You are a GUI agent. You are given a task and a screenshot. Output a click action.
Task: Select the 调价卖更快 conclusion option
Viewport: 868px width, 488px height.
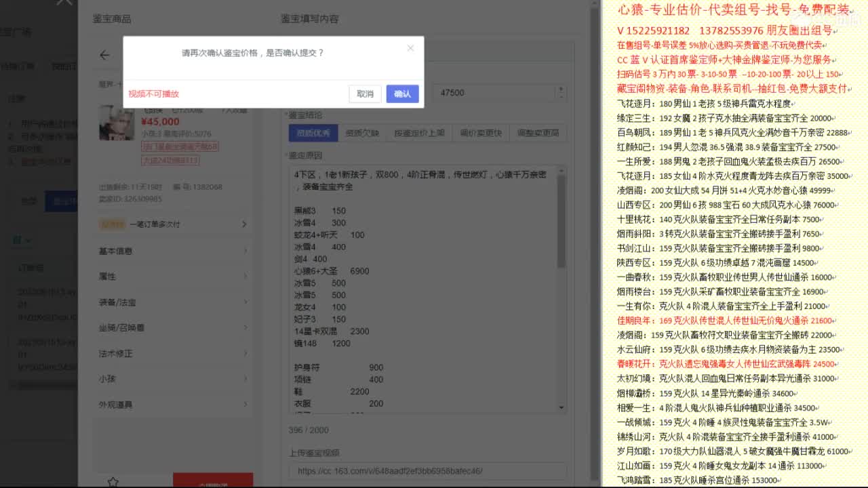pos(481,133)
